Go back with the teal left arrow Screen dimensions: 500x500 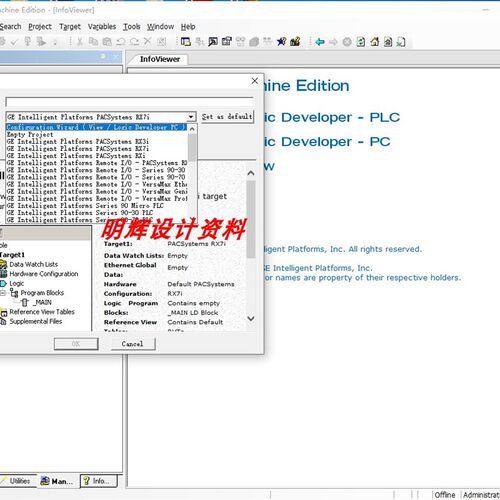[320, 42]
